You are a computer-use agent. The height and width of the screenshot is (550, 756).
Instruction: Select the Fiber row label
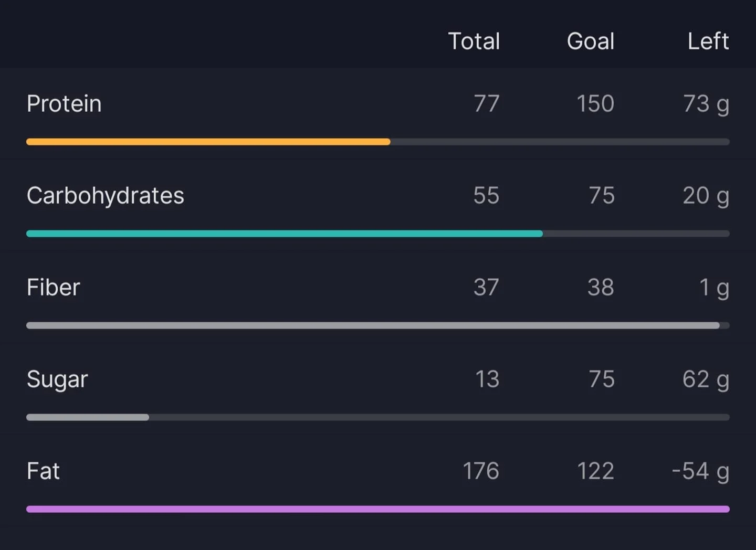[x=54, y=287]
